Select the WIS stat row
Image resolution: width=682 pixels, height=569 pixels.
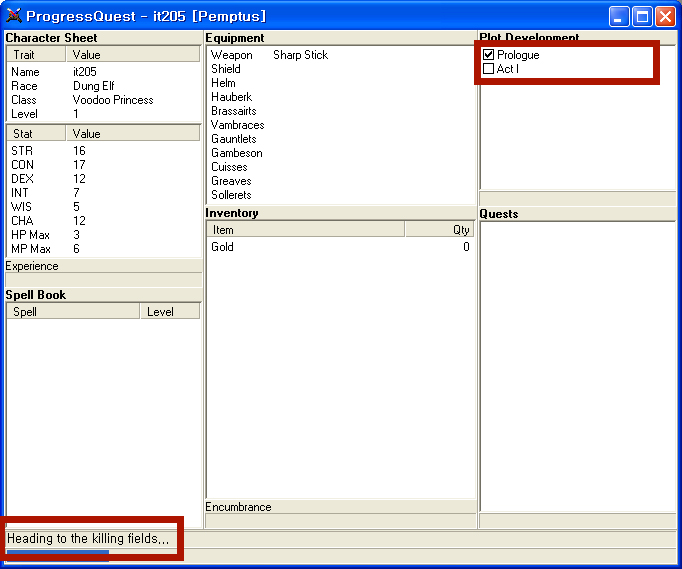104,206
